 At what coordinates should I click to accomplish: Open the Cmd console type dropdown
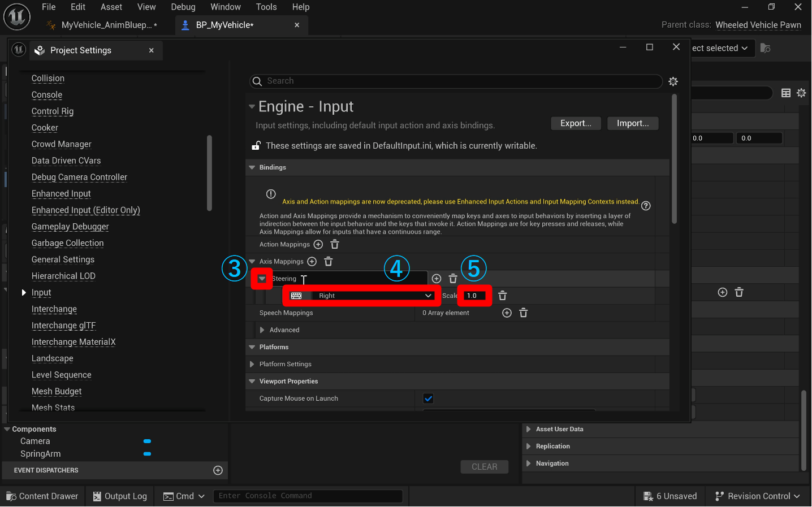point(184,496)
